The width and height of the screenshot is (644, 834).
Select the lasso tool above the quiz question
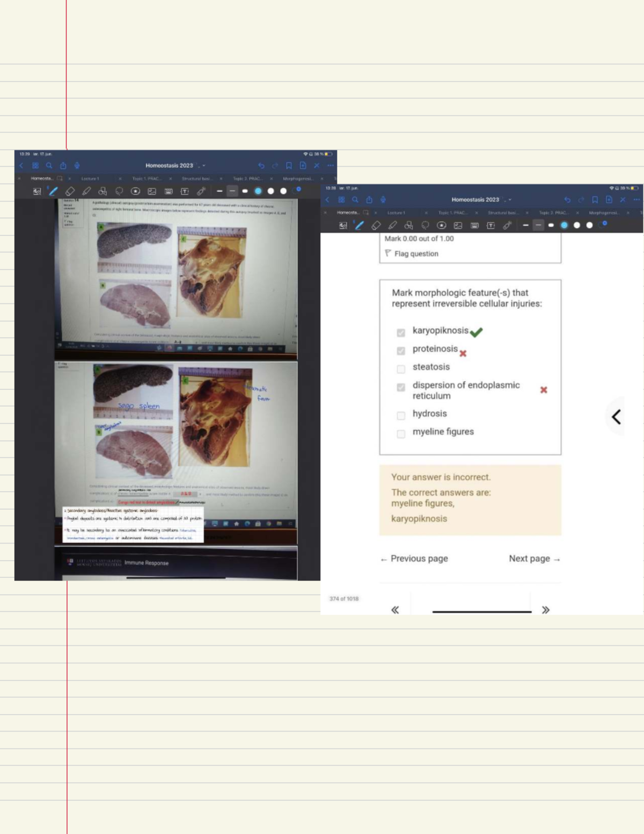(x=425, y=226)
